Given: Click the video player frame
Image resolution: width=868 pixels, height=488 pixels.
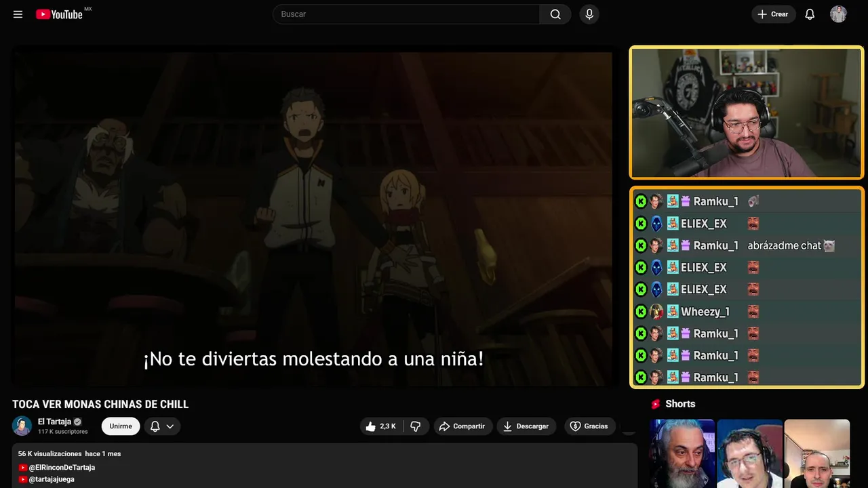Looking at the screenshot, I should coord(313,219).
